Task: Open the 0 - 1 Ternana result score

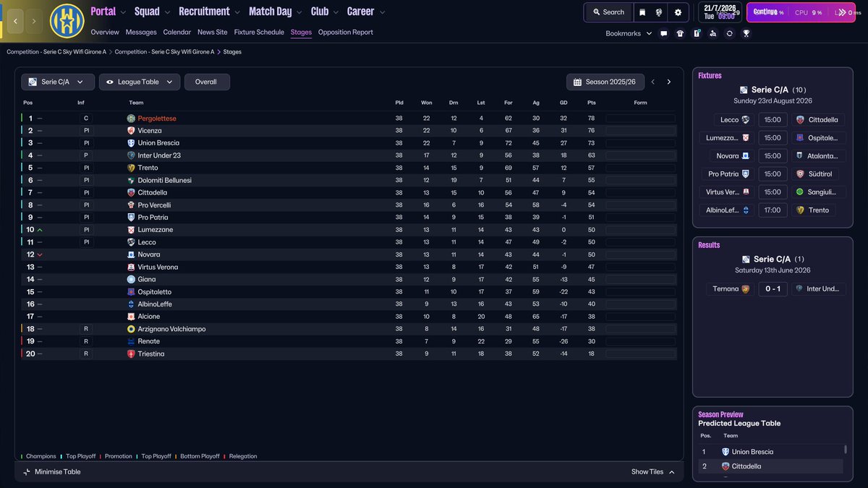Action: 773,289
